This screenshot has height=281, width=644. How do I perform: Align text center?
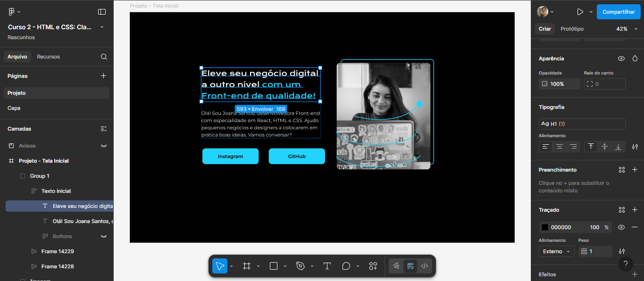[x=560, y=147]
